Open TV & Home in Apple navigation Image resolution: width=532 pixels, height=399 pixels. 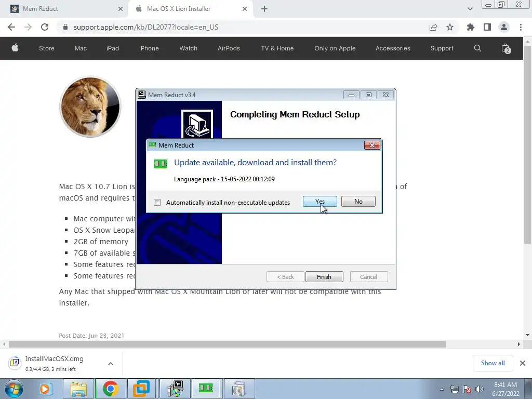277,48
